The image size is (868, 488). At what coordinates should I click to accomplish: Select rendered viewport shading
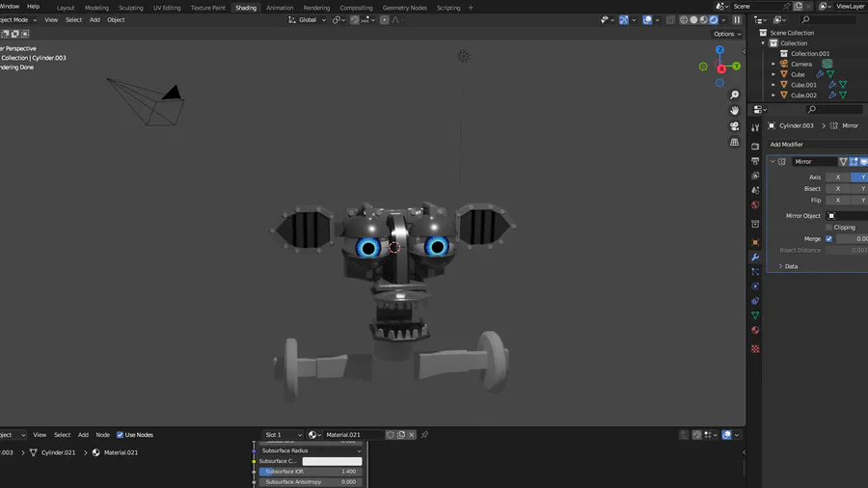point(714,20)
